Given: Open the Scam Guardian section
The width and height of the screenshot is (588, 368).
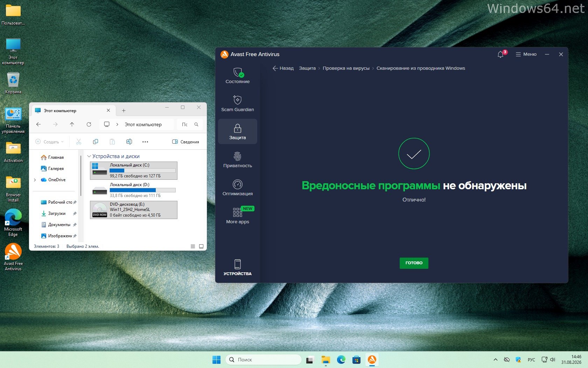Looking at the screenshot, I should pyautogui.click(x=237, y=103).
